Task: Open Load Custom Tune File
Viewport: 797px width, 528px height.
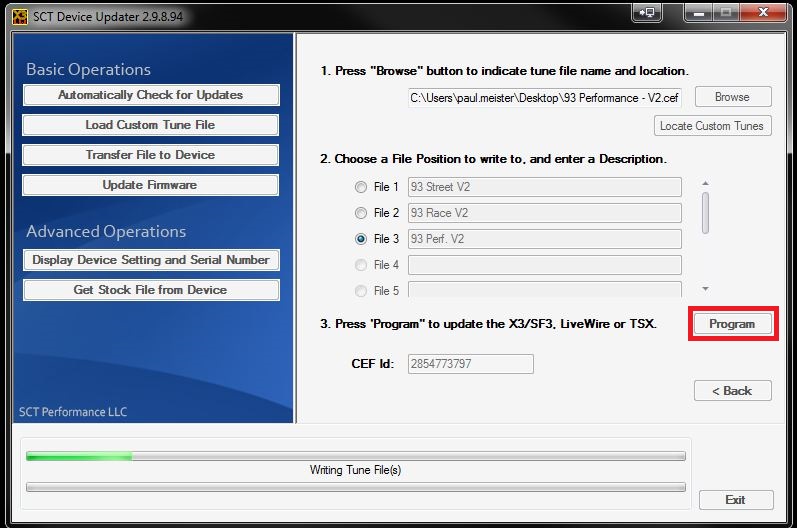Action: pos(150,125)
